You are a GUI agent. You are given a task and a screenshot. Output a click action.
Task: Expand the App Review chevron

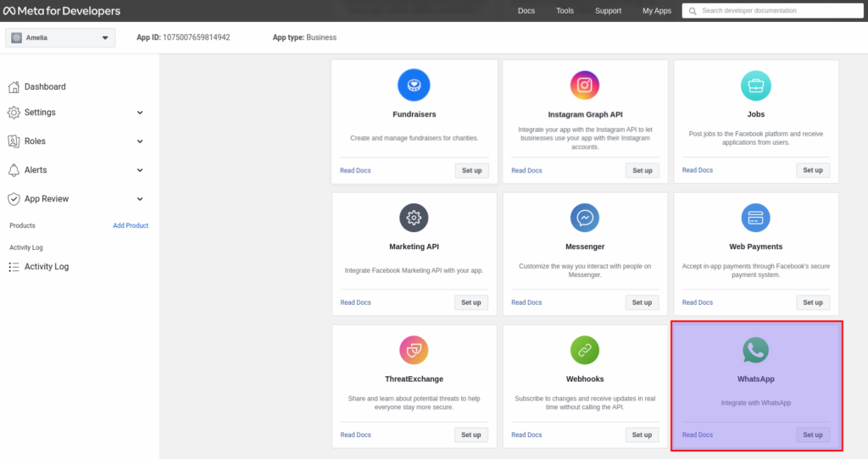click(x=140, y=198)
